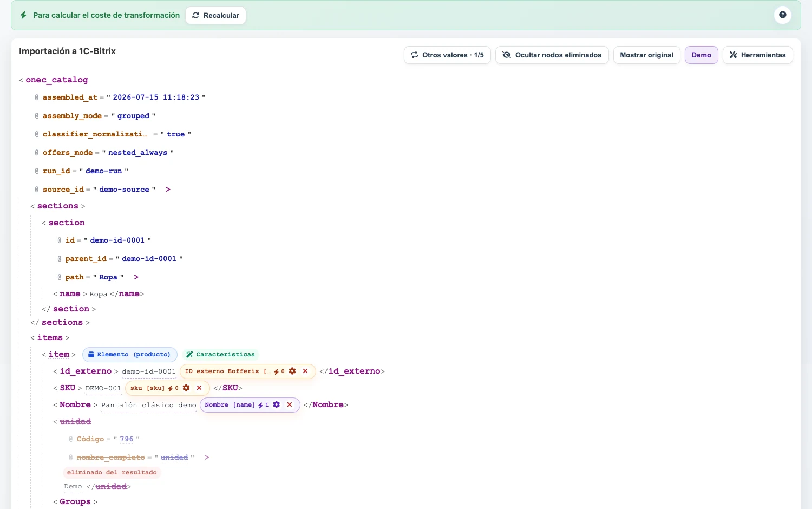This screenshot has height=509, width=812.
Task: Click the truncated classifier_normalizati… attribute
Action: 95,134
